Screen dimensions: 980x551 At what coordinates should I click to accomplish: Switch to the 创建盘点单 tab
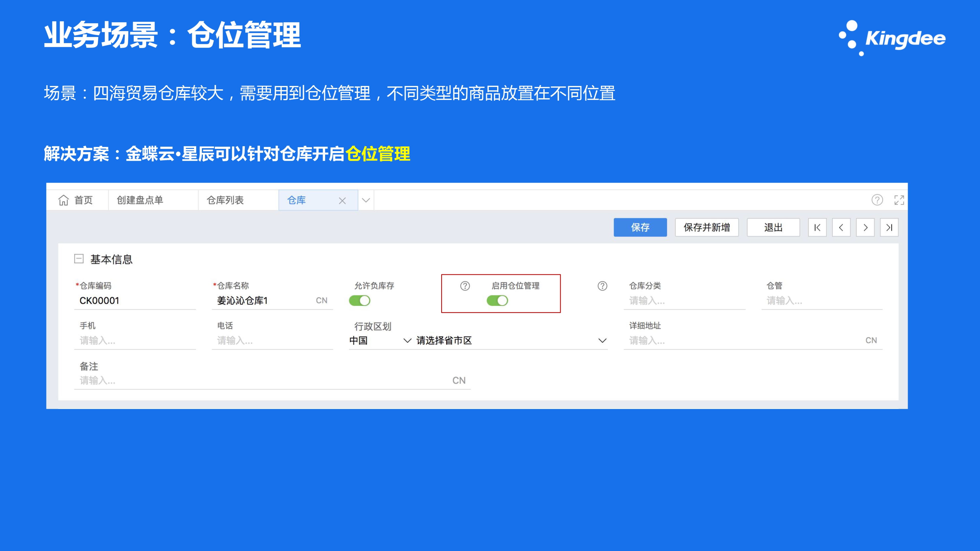[x=140, y=200]
